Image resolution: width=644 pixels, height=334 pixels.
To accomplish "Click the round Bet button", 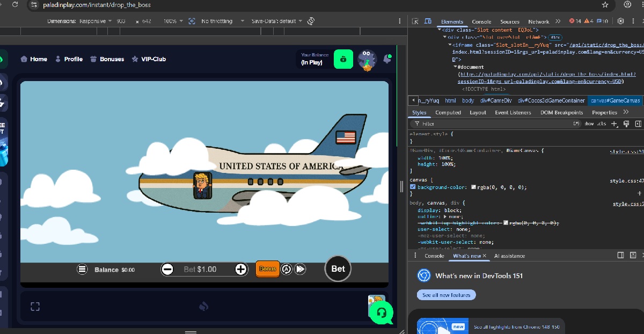I will (338, 268).
